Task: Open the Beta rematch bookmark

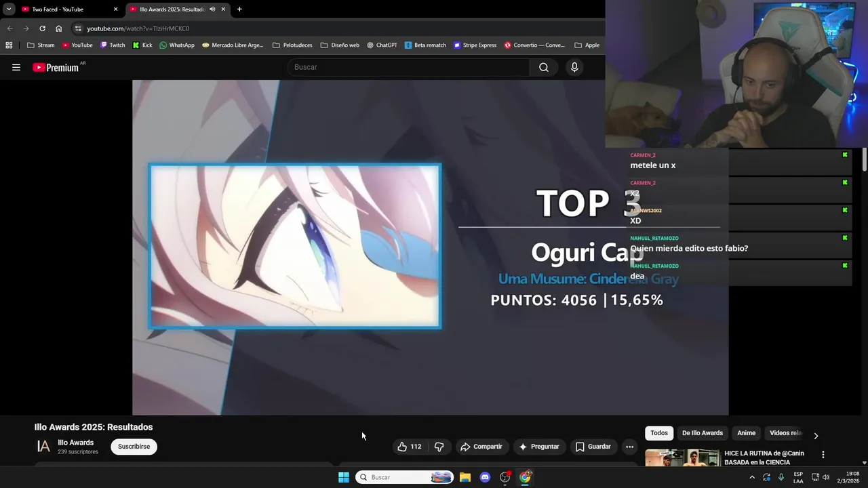Action: click(425, 45)
